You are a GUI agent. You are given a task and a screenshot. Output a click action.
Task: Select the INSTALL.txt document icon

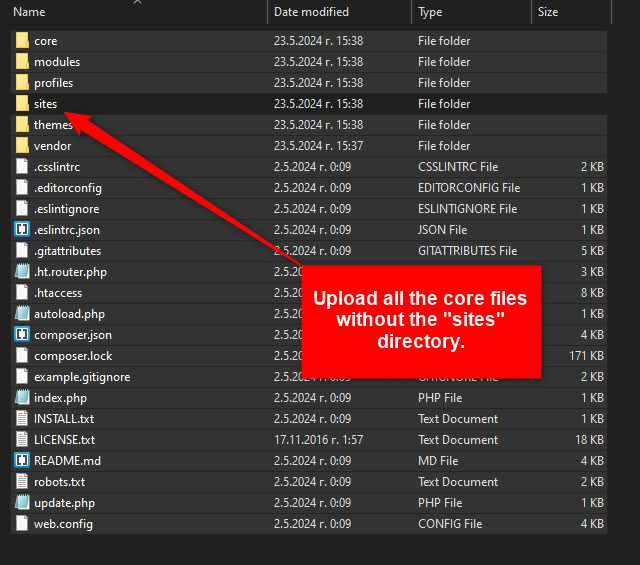click(22, 419)
